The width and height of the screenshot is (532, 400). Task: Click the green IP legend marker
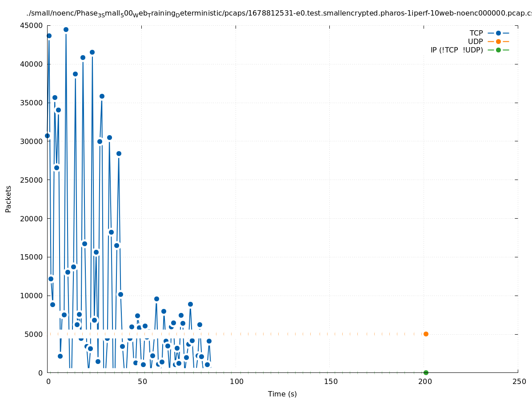(x=498, y=50)
